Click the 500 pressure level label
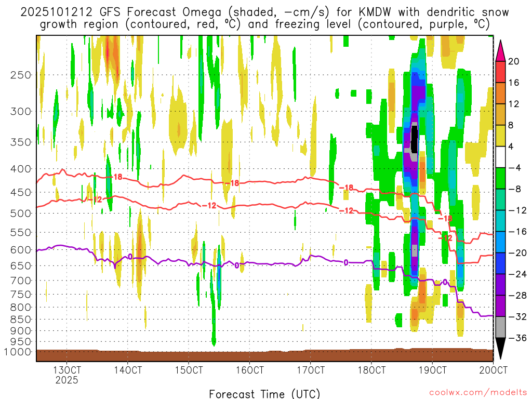Screen dimensions: 532x399 pos(21,214)
